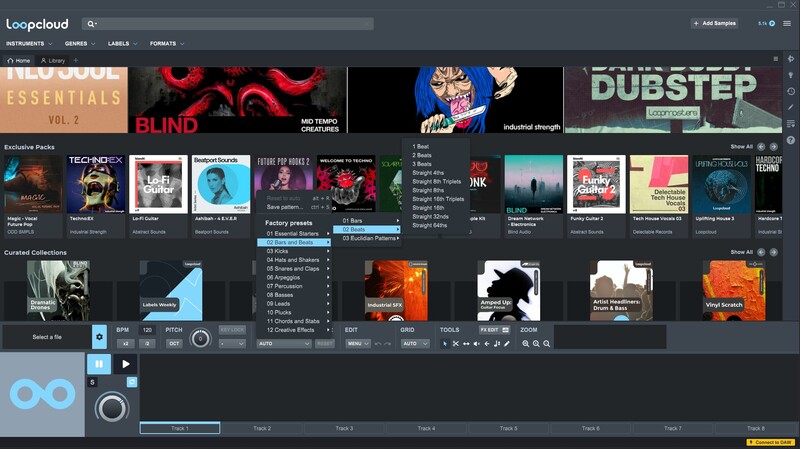Select the scissors cut tool
800x449 pixels.
click(455, 343)
